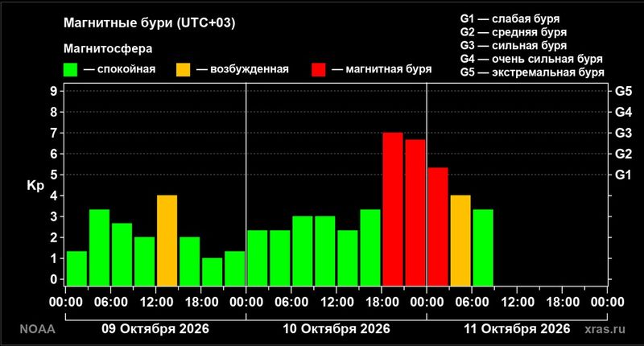Click the Kp axis label

pyautogui.click(x=35, y=186)
